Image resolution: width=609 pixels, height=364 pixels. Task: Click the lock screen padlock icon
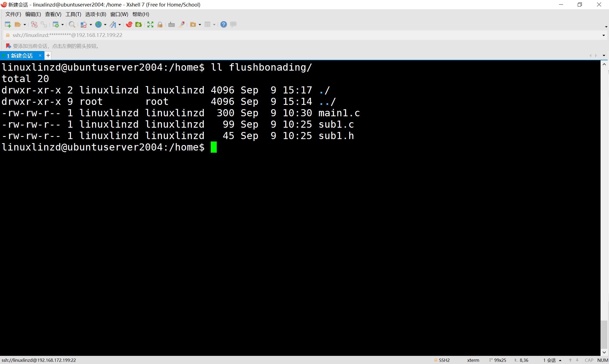(x=160, y=24)
